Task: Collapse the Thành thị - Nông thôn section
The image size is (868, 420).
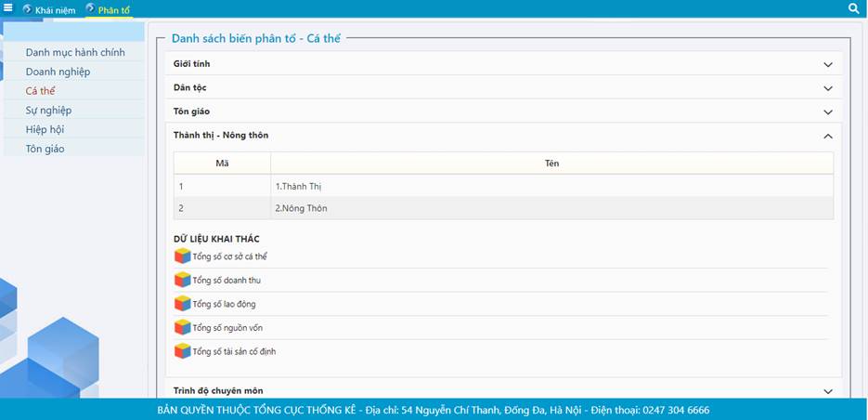Action: click(x=828, y=136)
